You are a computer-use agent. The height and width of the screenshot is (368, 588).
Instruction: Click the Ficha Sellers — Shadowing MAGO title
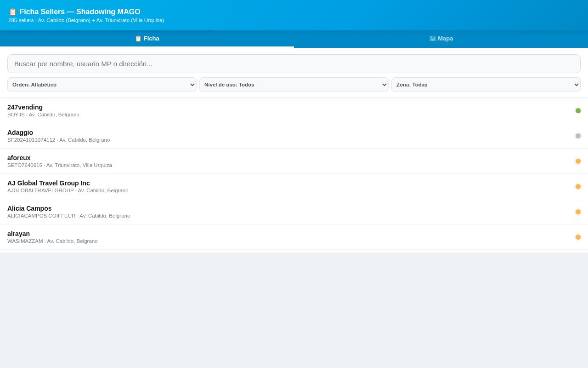click(74, 12)
